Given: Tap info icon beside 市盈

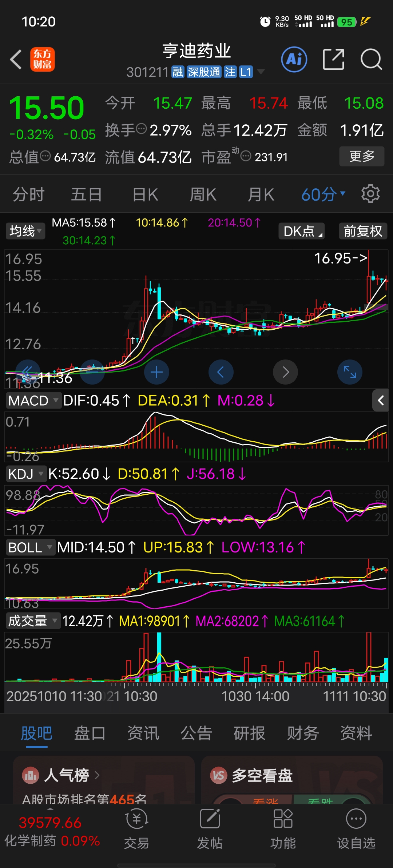Looking at the screenshot, I should click(246, 156).
